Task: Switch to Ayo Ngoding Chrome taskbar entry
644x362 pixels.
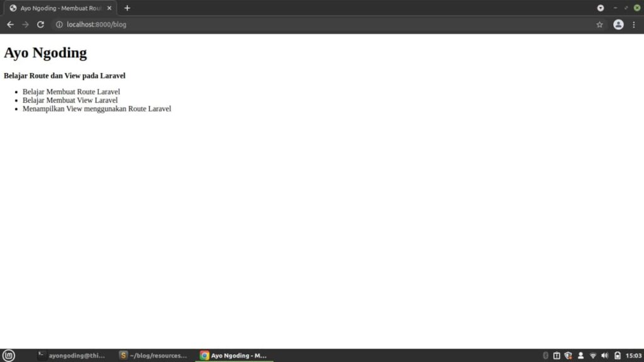Action: click(234, 356)
